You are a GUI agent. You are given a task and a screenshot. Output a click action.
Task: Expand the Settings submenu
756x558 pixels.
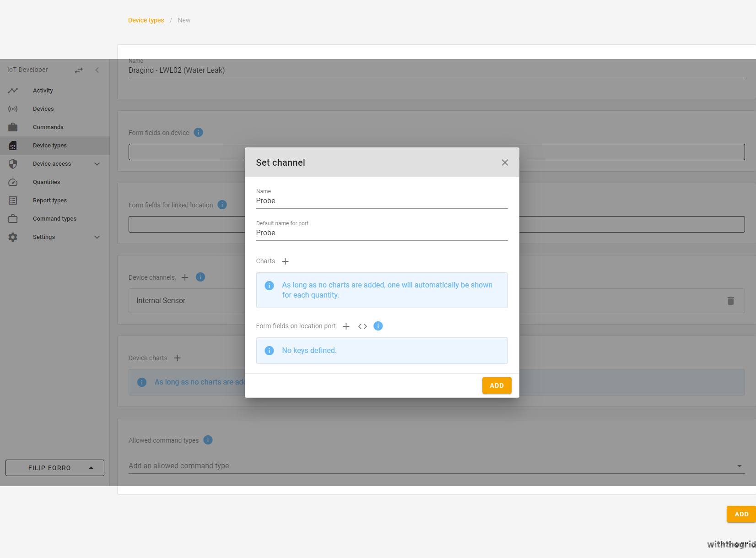97,237
